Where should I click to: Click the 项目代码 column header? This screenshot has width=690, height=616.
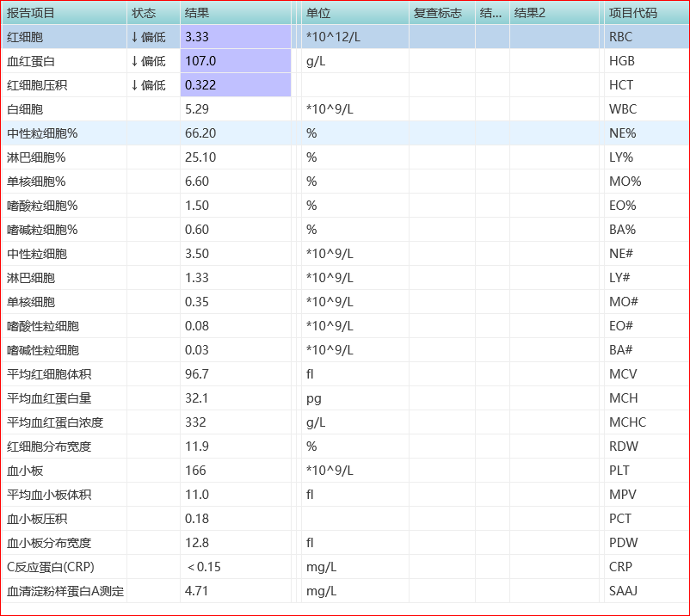click(x=646, y=13)
